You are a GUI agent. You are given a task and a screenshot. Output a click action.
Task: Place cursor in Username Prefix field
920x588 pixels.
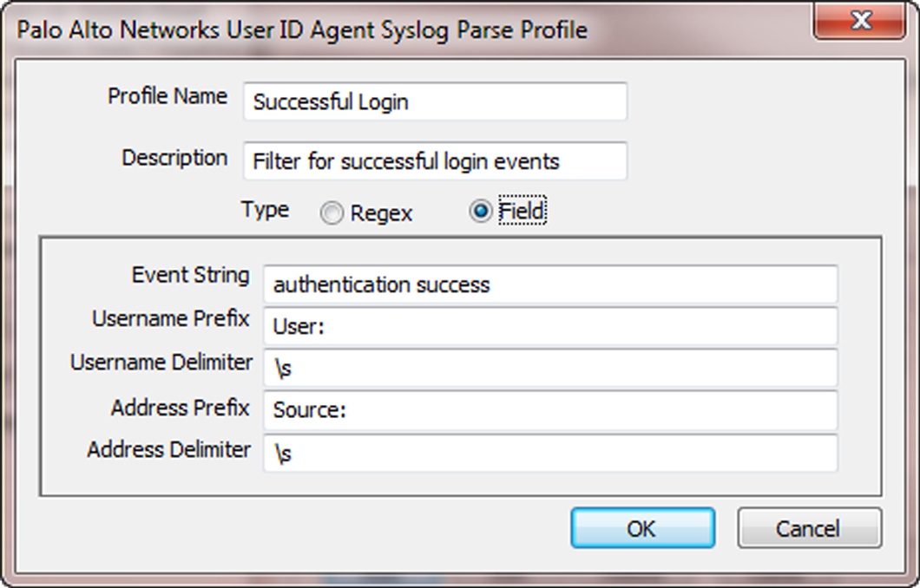pyautogui.click(x=550, y=327)
